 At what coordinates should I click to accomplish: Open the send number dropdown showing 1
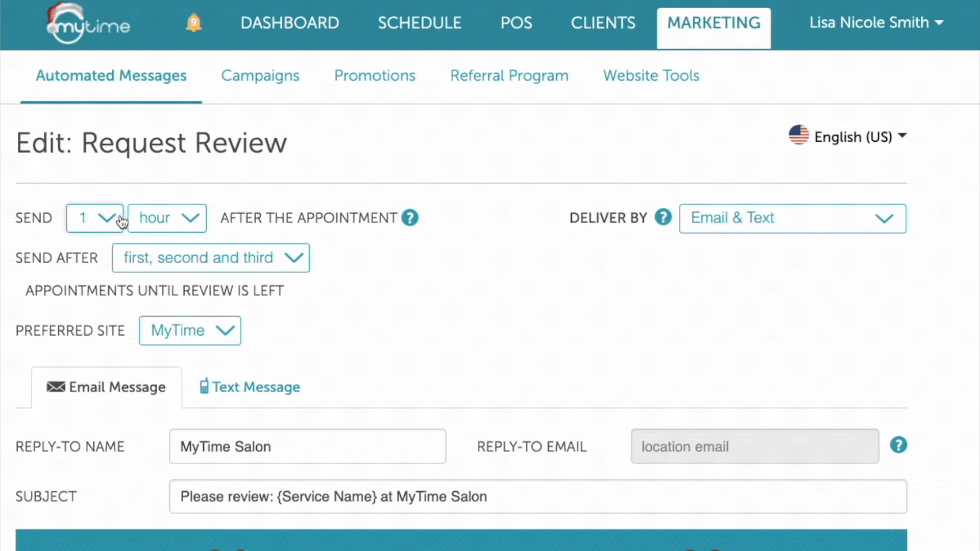point(95,218)
